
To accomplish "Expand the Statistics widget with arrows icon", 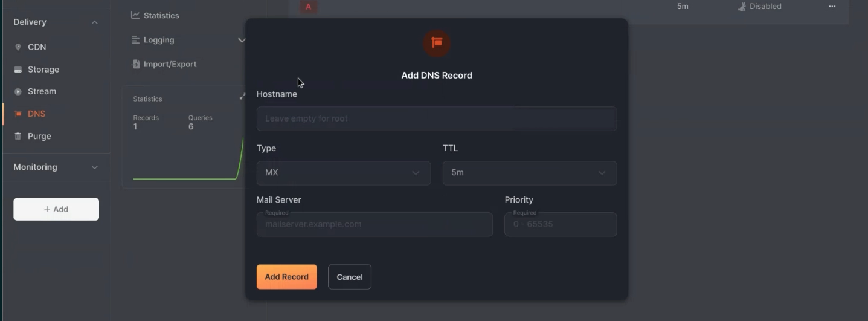I will point(242,97).
